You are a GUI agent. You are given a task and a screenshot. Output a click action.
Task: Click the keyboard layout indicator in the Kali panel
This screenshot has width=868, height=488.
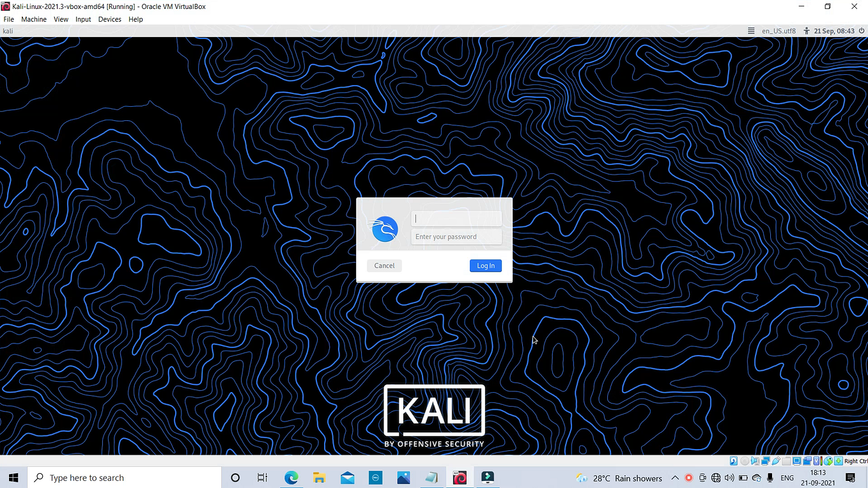coord(778,30)
